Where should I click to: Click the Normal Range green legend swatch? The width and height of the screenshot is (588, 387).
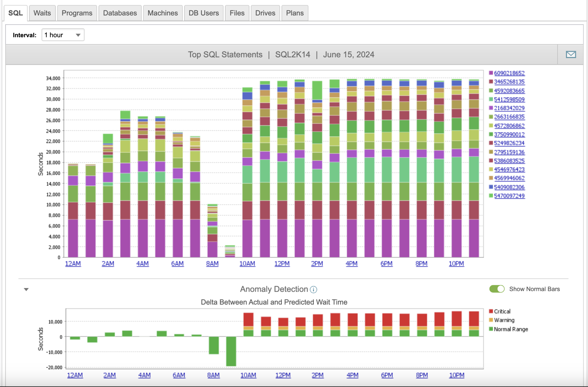tap(491, 329)
